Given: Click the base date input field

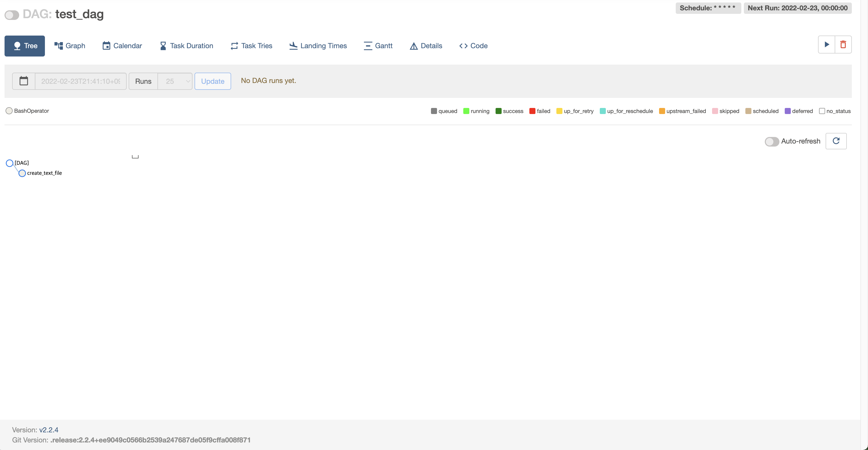Looking at the screenshot, I should tap(80, 81).
